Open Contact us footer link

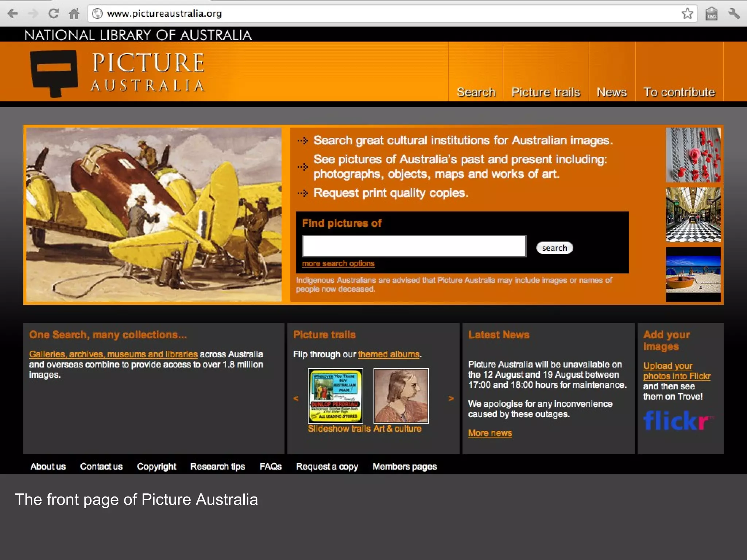click(x=101, y=467)
